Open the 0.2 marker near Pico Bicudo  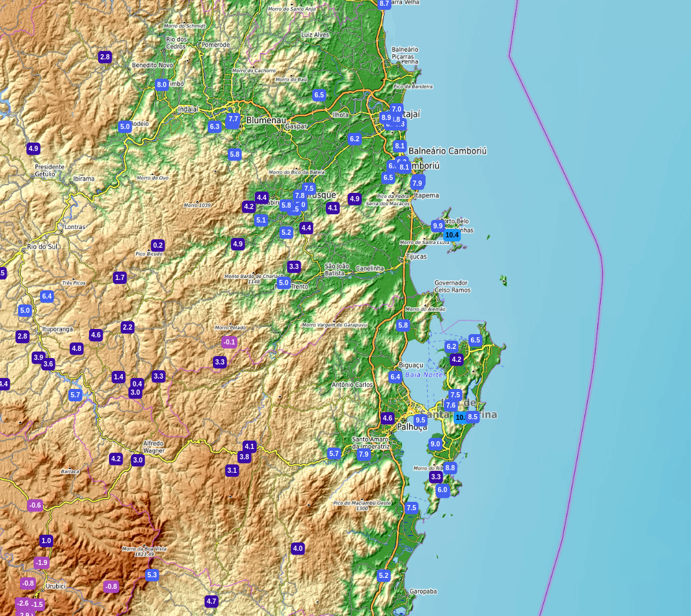tap(158, 245)
